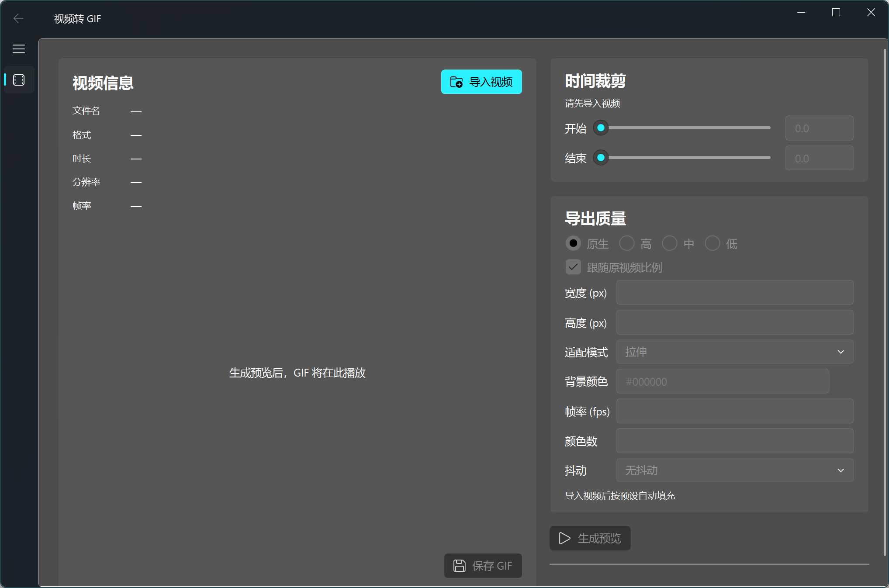Click the 结束 slider thumb
The height and width of the screenshot is (588, 889).
click(x=601, y=158)
